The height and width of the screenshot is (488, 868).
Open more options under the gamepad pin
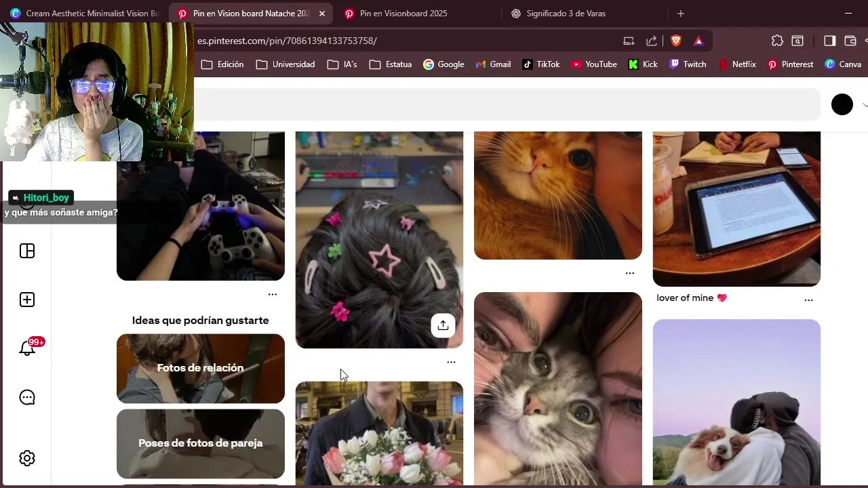[273, 294]
